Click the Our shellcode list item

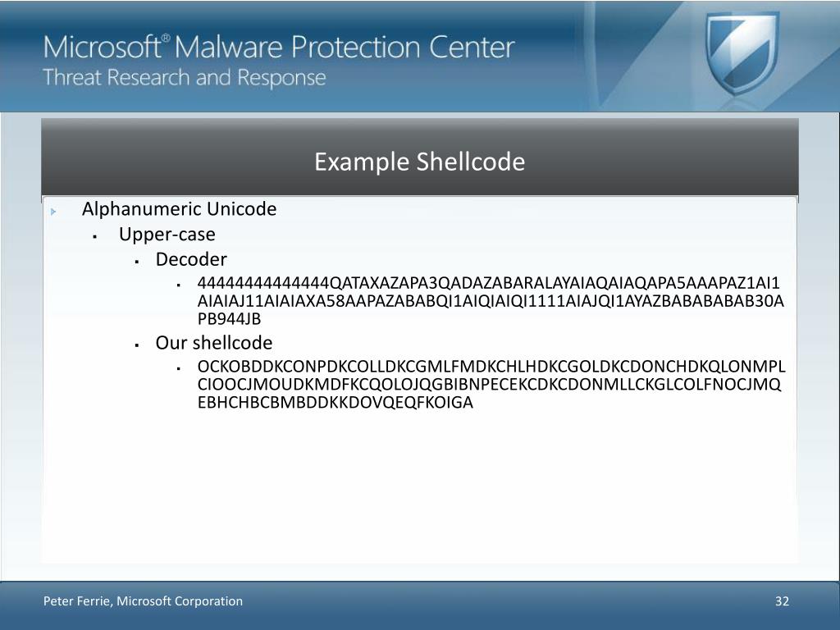(x=214, y=343)
